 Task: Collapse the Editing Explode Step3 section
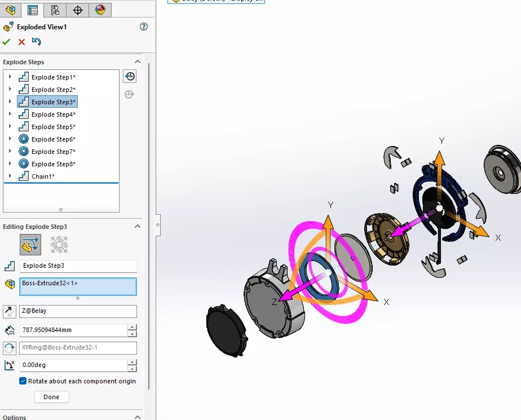pos(137,227)
